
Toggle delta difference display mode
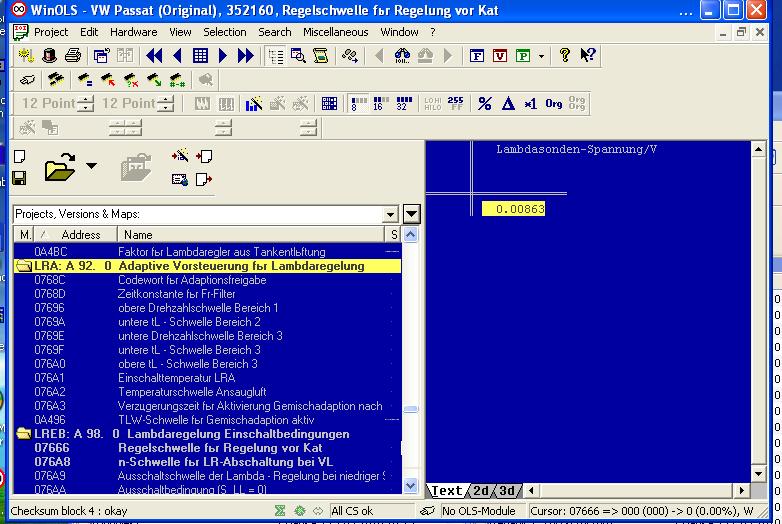[x=508, y=104]
